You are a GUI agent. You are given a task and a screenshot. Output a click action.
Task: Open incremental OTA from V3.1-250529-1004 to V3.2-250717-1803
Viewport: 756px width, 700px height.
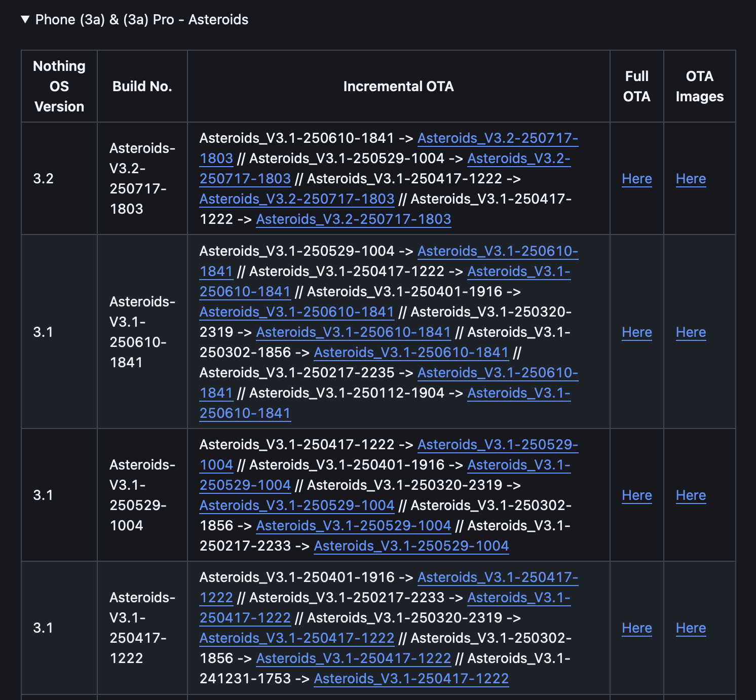click(x=518, y=159)
